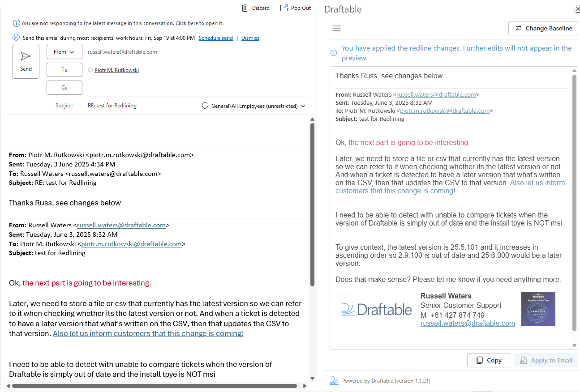Click the preview scroll up arrow
The height and width of the screenshot is (392, 580).
pos(575,70)
